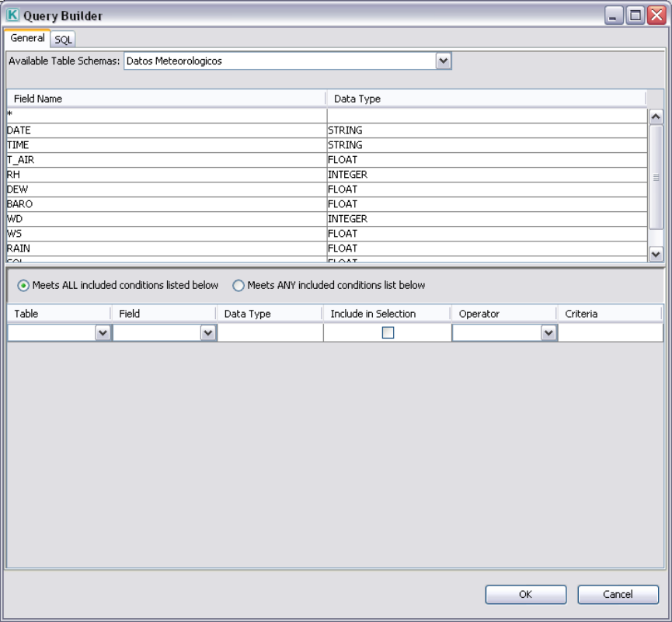
Task: Click the scroll up arrow of field list
Action: coord(656,116)
